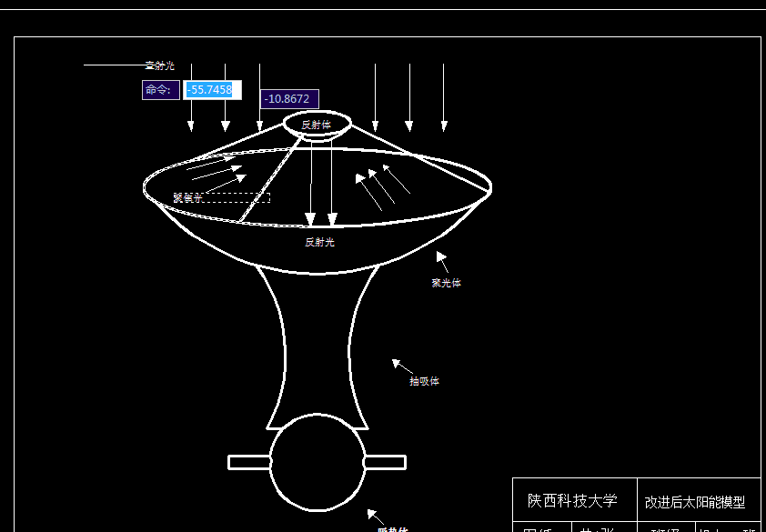Select the 抽吸体 text label
Image resolution: width=766 pixels, height=532 pixels.
[424, 381]
